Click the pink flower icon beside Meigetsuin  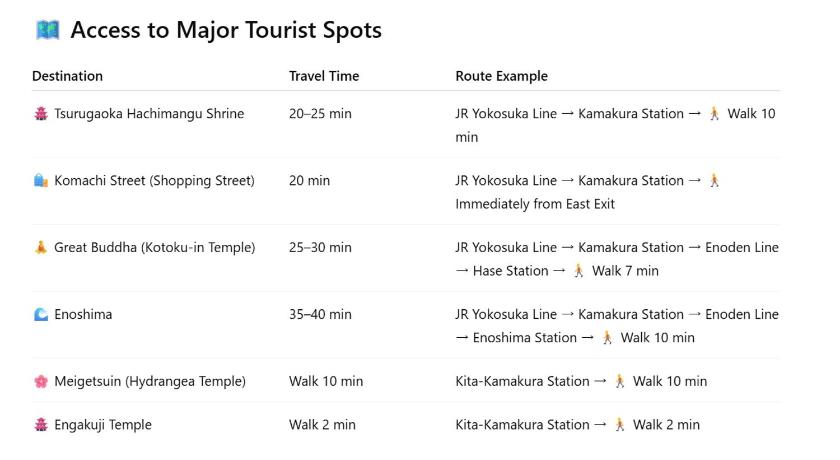pos(41,381)
